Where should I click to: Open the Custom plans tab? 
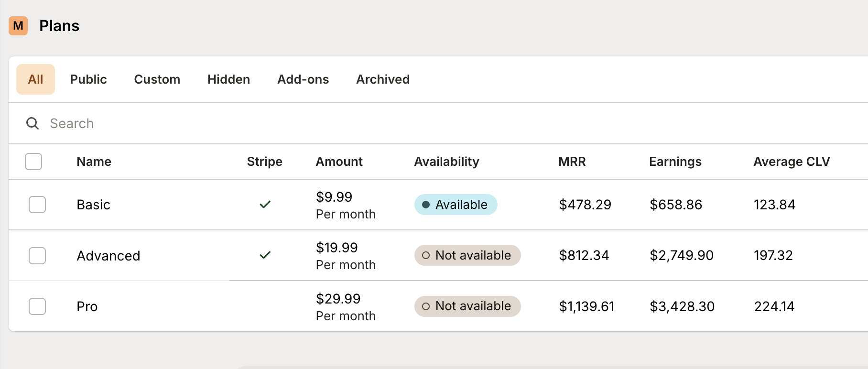pos(157,79)
